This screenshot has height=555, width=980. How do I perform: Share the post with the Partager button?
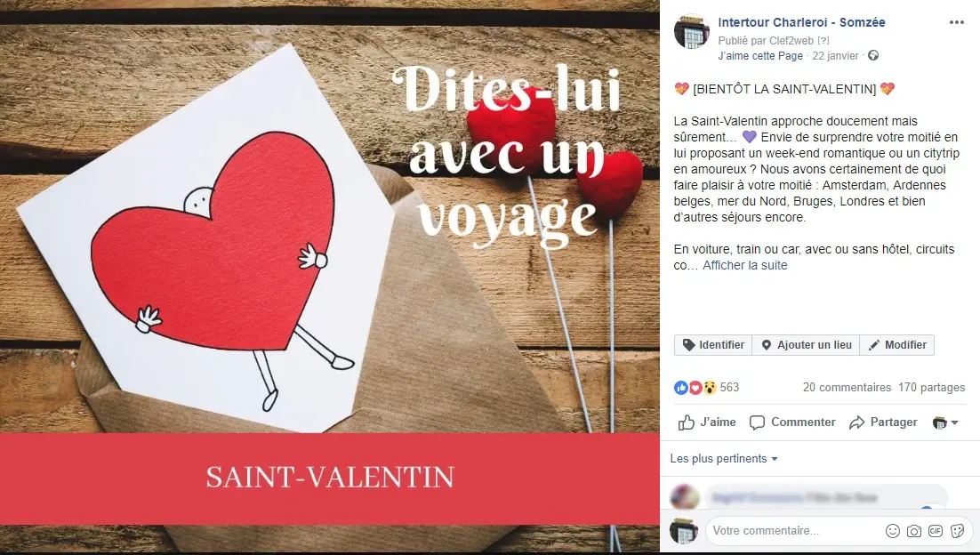882,422
